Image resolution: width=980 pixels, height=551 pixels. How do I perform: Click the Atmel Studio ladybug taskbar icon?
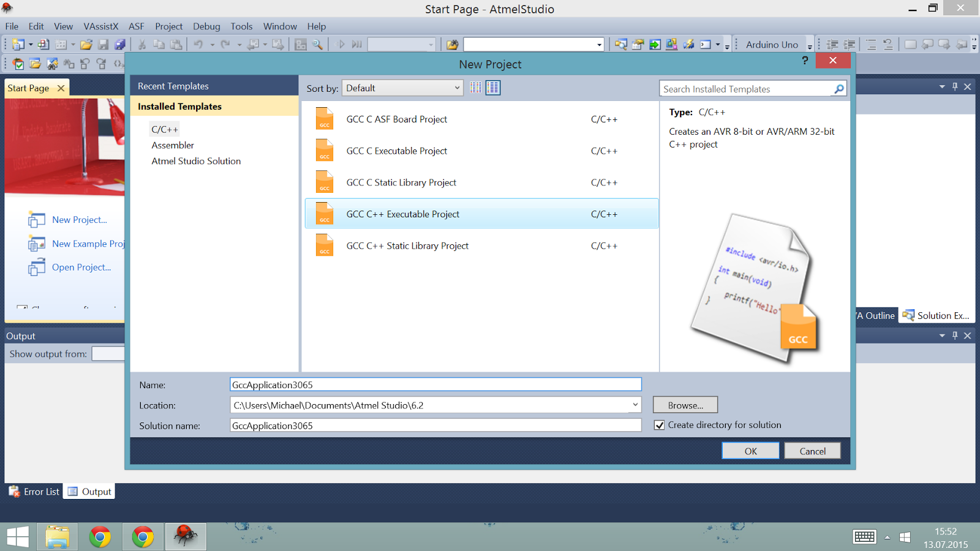186,537
